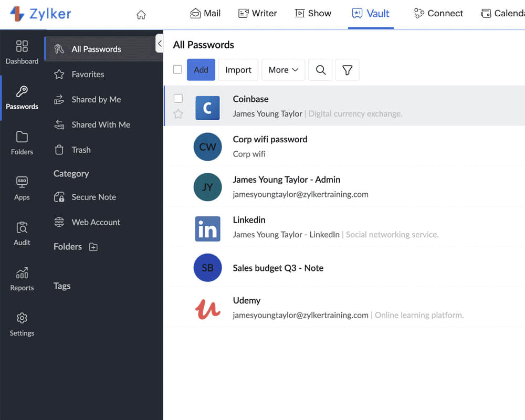Open the More dropdown menu
Screen dimensions: 525x420
coord(283,69)
